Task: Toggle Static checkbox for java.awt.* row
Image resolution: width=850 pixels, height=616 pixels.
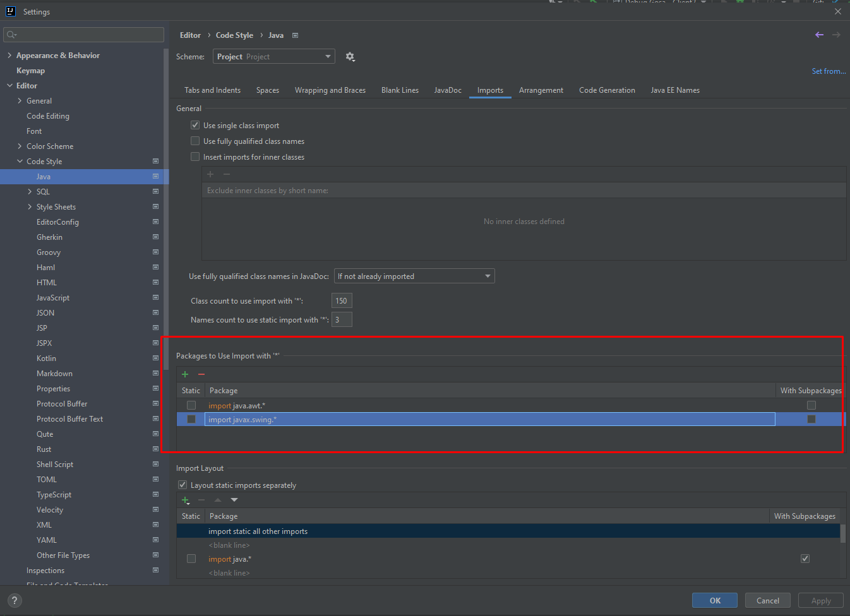Action: click(191, 405)
